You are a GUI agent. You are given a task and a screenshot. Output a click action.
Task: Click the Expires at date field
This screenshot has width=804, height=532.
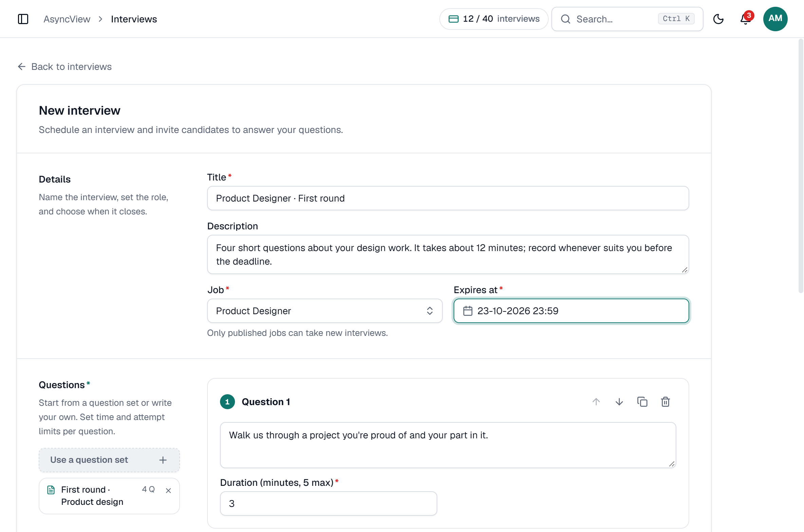[x=571, y=311]
